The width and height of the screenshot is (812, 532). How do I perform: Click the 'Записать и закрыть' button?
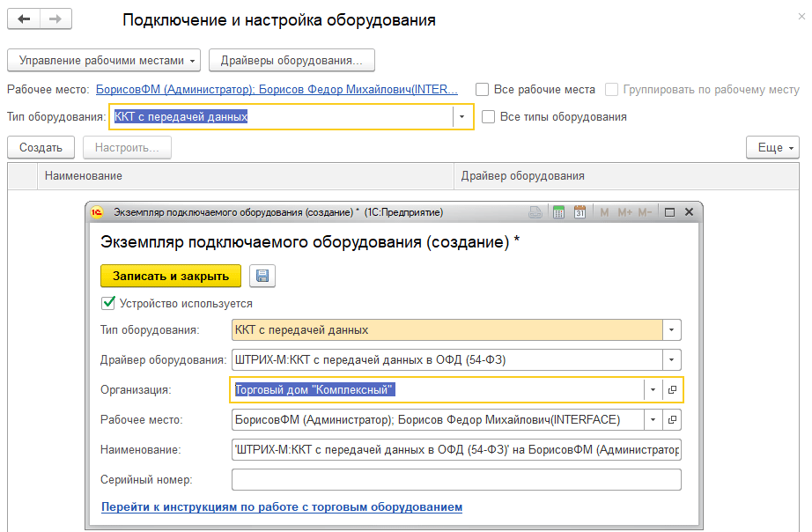pyautogui.click(x=171, y=276)
